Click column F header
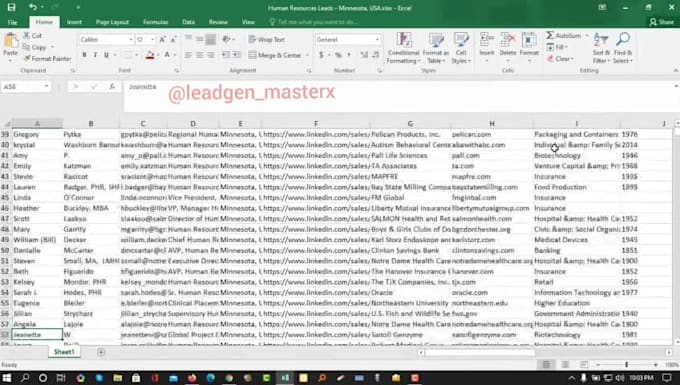Screen dimensions: 680x385 pyautogui.click(x=316, y=124)
